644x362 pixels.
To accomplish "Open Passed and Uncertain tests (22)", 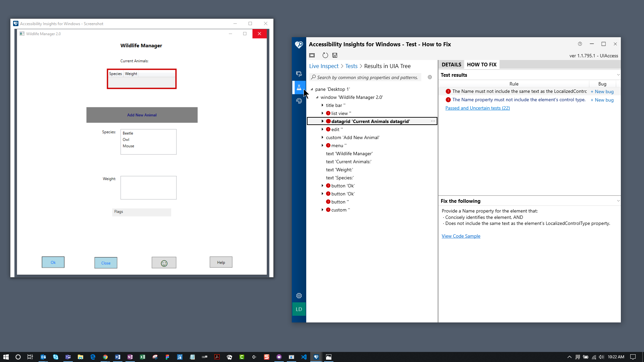I will pyautogui.click(x=477, y=108).
